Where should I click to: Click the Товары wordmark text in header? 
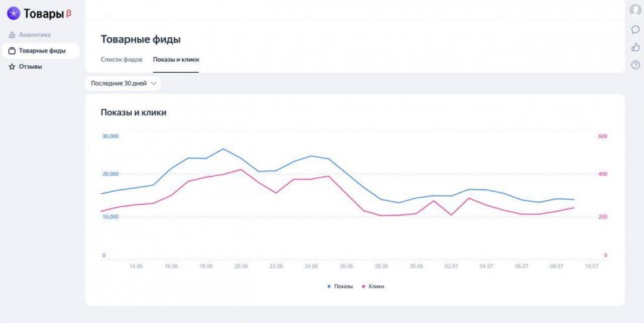click(44, 13)
